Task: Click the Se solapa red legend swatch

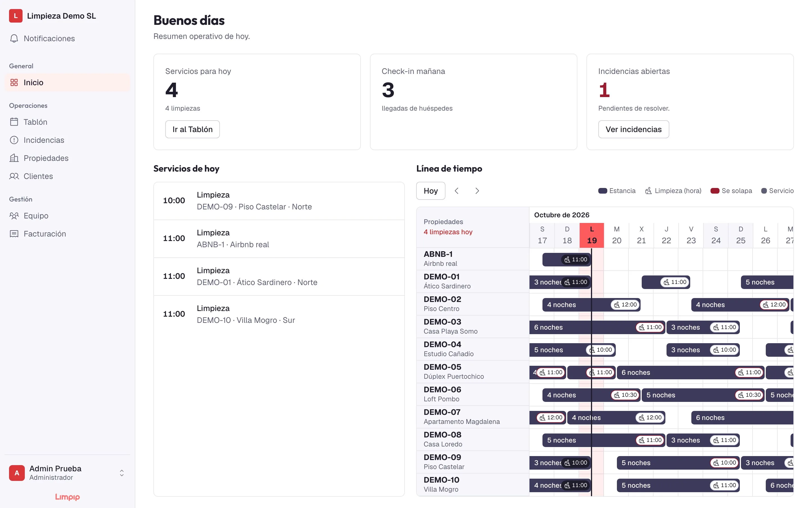Action: (715, 191)
